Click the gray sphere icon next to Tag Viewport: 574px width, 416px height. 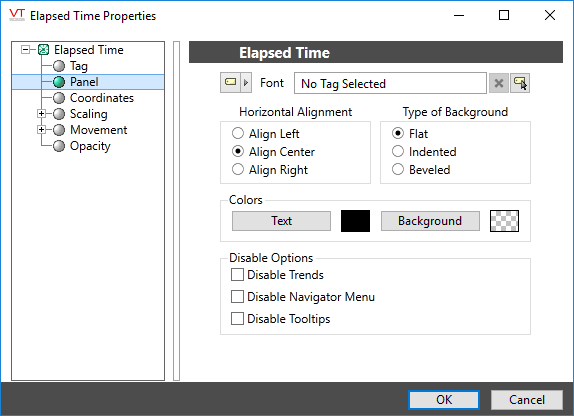coord(59,66)
